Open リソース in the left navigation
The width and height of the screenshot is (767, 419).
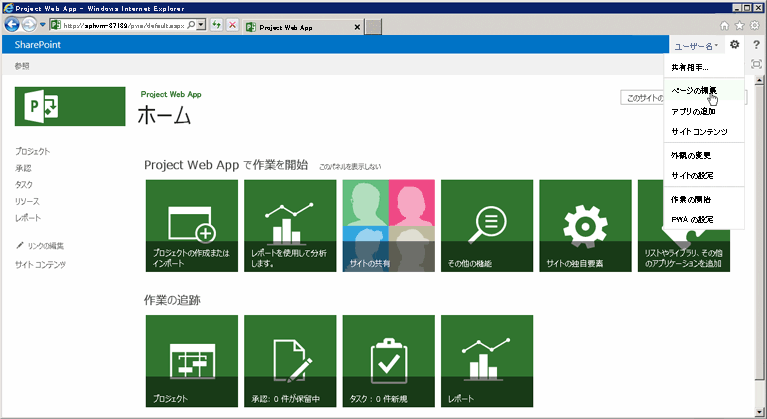[x=27, y=201]
